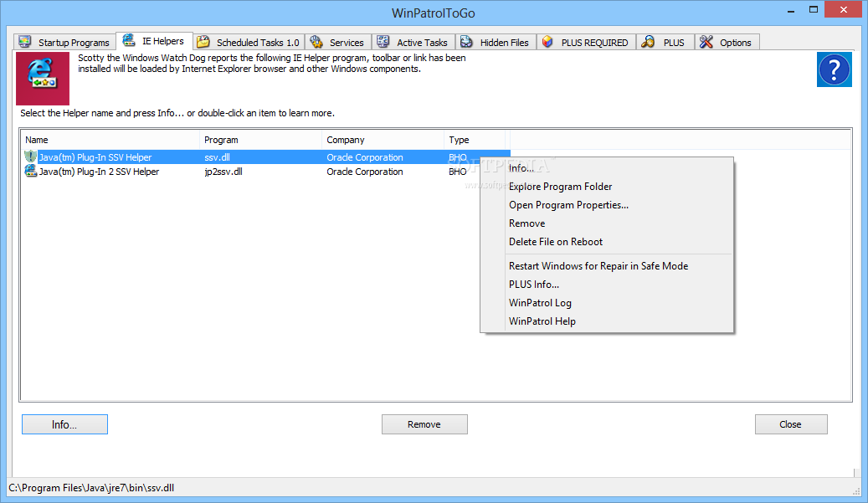The height and width of the screenshot is (503, 868).
Task: Click the Info... button at bottom left
Action: (x=64, y=424)
